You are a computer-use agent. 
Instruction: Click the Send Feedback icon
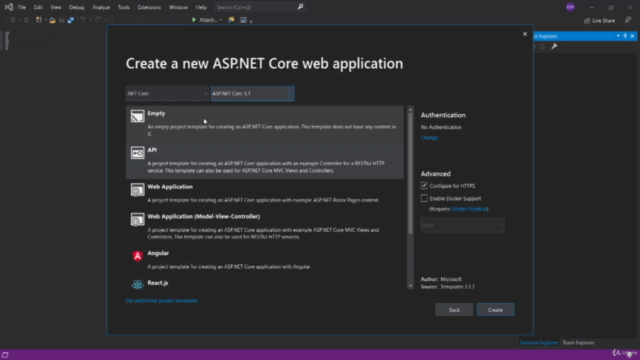(x=628, y=20)
